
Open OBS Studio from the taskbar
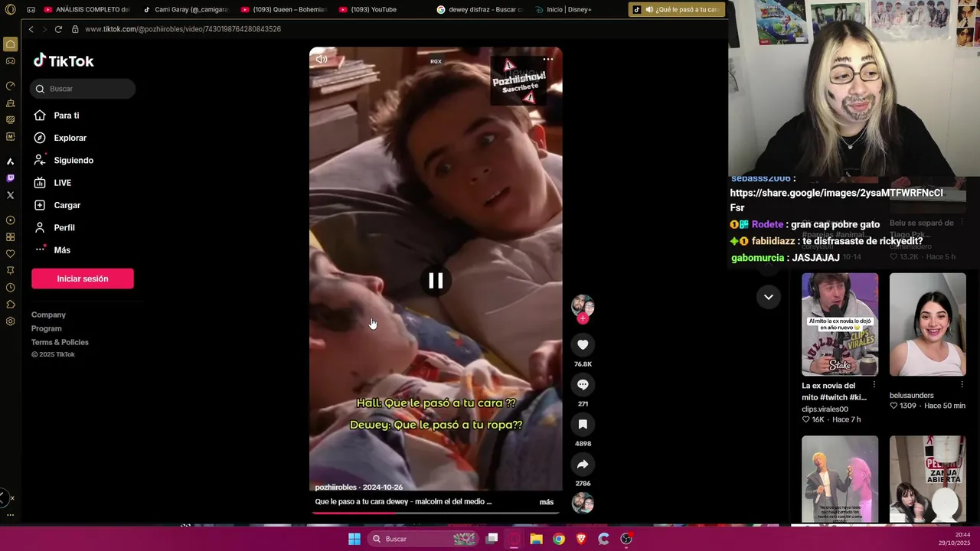[626, 539]
